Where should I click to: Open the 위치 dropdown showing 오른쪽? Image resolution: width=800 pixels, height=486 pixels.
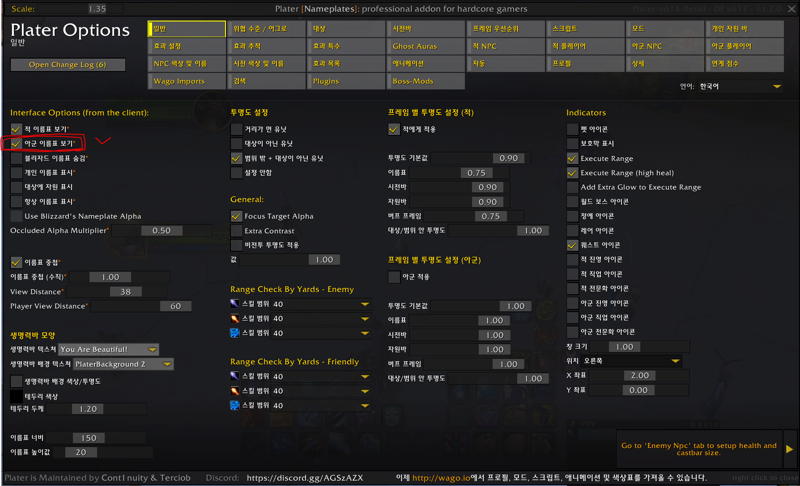(x=632, y=361)
